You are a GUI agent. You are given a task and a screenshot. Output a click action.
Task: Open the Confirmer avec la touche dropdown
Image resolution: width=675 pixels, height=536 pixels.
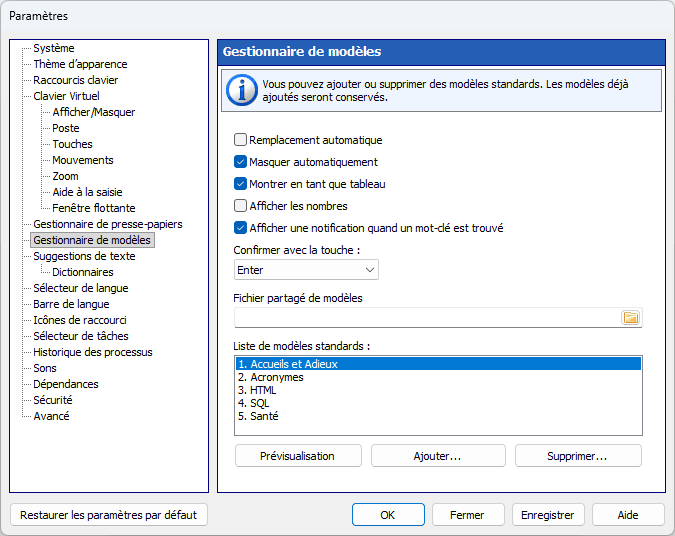(306, 270)
